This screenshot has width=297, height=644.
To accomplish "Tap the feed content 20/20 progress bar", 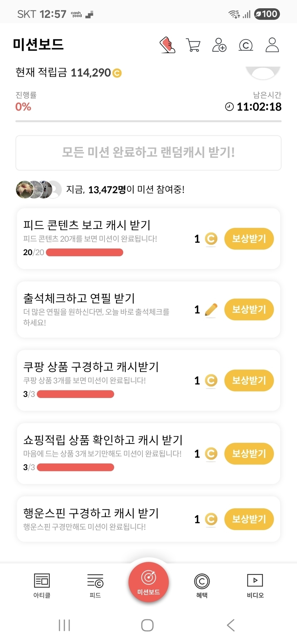I will coord(84,253).
